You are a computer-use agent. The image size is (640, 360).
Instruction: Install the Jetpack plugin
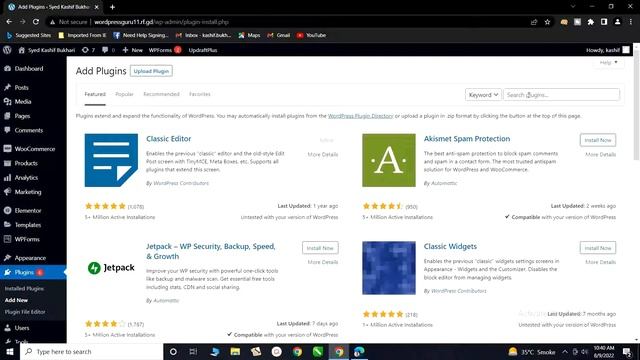[x=320, y=248]
